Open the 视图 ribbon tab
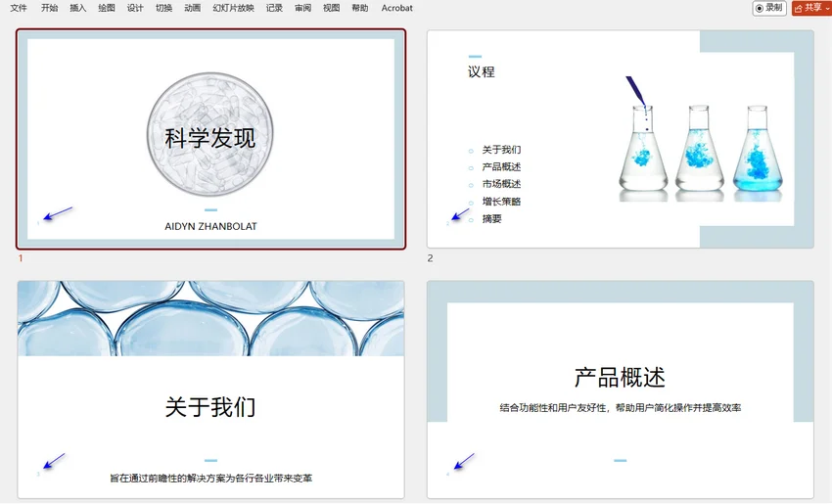The width and height of the screenshot is (832, 504). (332, 8)
